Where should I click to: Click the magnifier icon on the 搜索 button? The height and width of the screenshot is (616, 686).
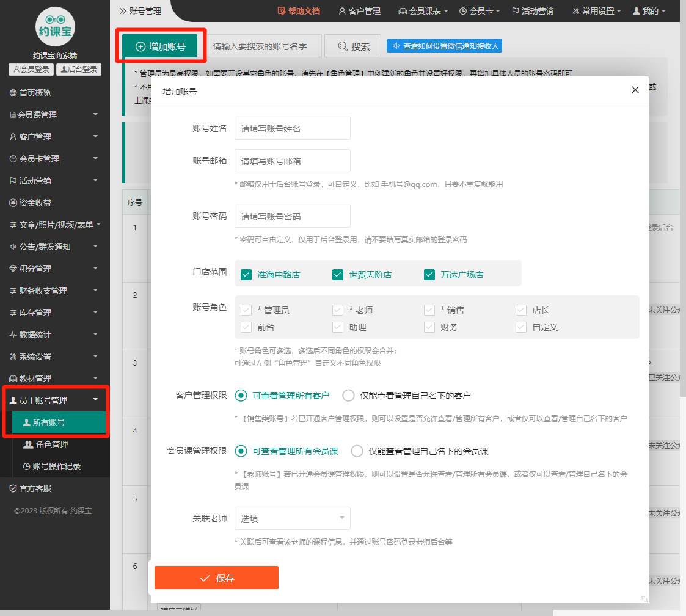point(343,46)
